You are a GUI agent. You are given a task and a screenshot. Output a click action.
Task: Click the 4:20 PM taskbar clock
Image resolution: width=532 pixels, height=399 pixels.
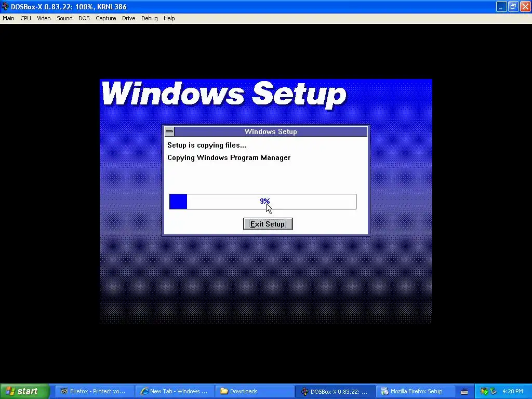(513, 391)
